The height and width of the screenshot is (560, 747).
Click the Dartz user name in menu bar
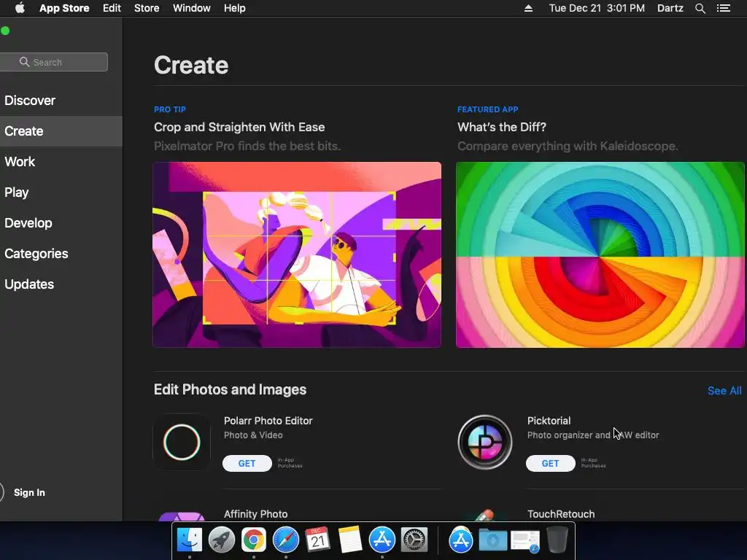tap(670, 8)
